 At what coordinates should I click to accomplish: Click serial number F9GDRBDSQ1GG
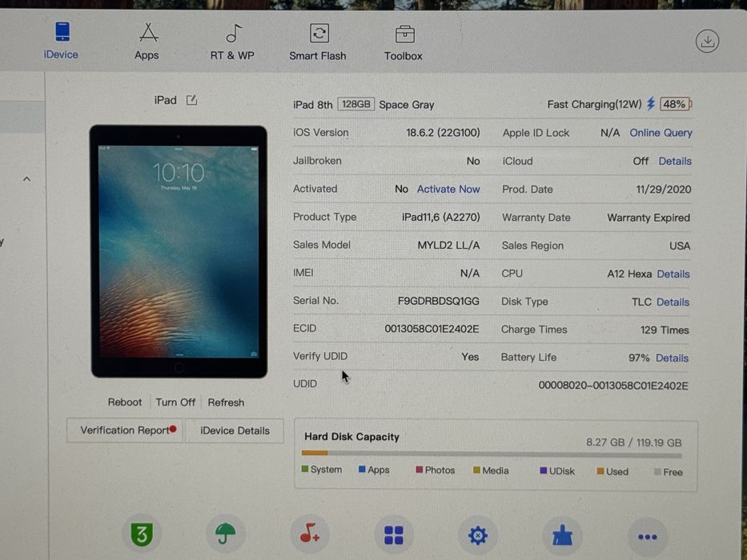[x=438, y=301]
